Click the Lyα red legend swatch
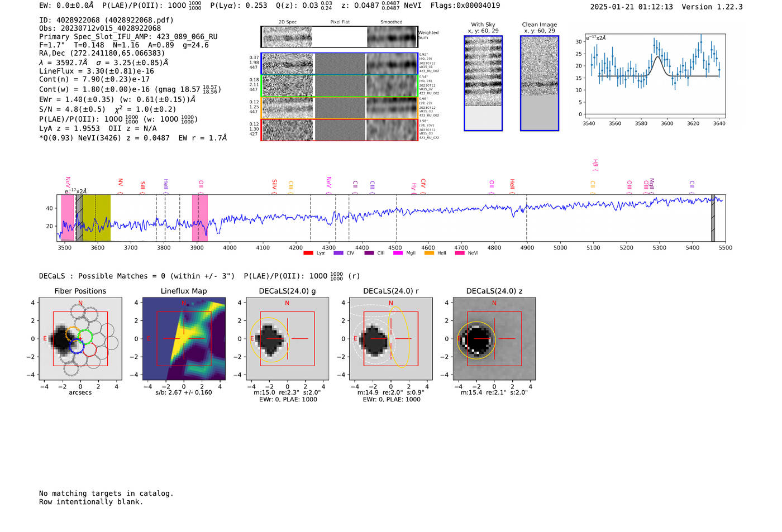This screenshot has width=782, height=532. click(x=308, y=253)
